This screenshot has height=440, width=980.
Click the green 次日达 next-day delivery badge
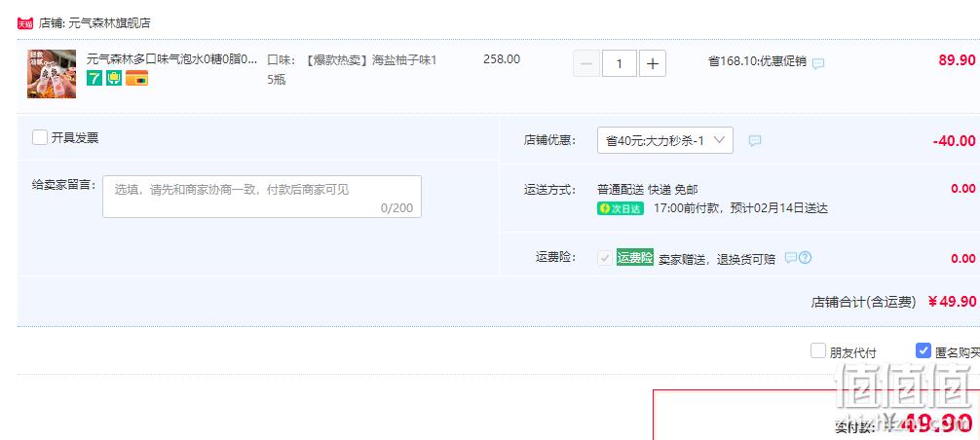(x=620, y=209)
